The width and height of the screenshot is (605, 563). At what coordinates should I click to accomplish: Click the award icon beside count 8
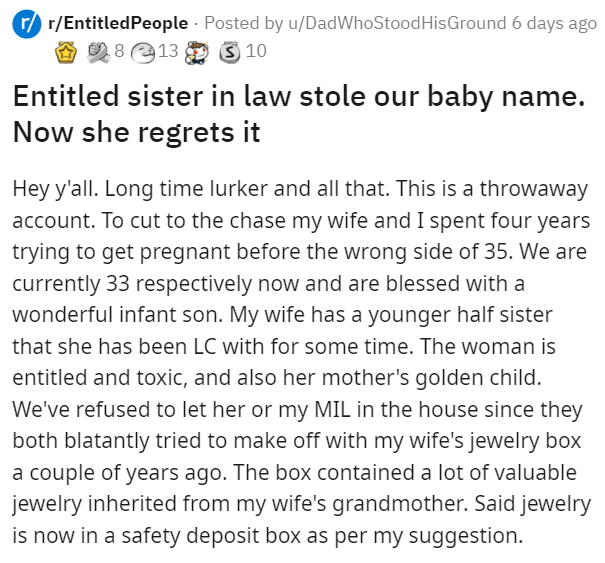click(99, 49)
